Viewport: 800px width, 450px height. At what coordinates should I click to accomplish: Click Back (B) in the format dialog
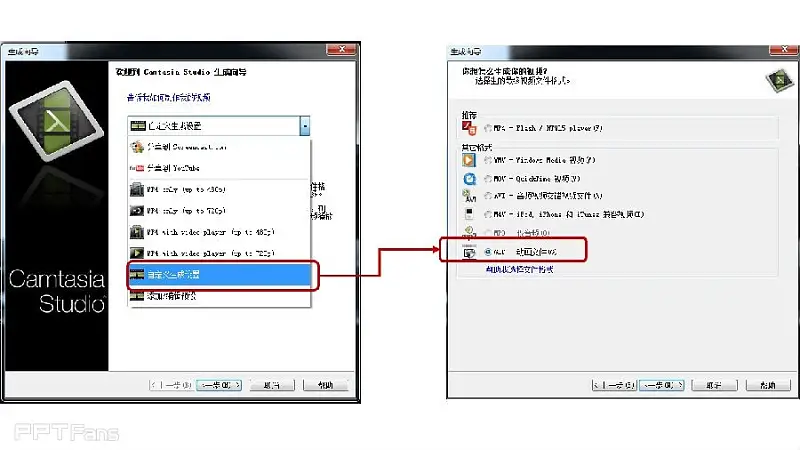pos(614,385)
